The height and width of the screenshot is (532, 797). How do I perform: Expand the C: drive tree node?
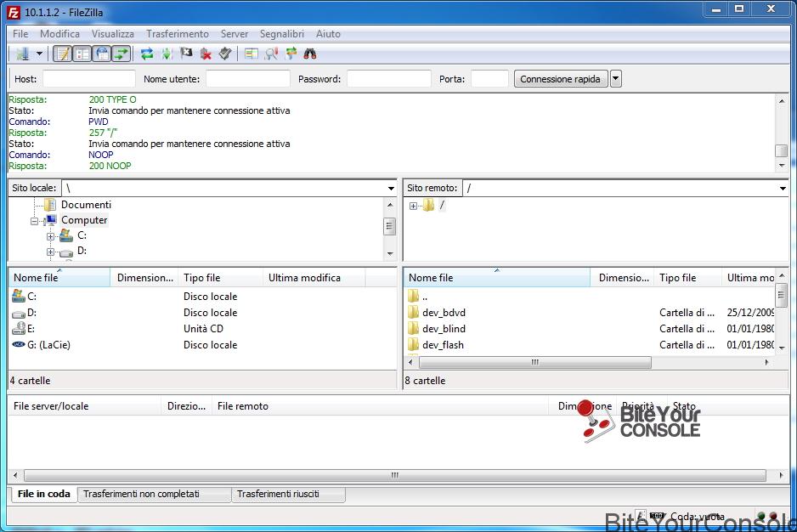pos(50,236)
